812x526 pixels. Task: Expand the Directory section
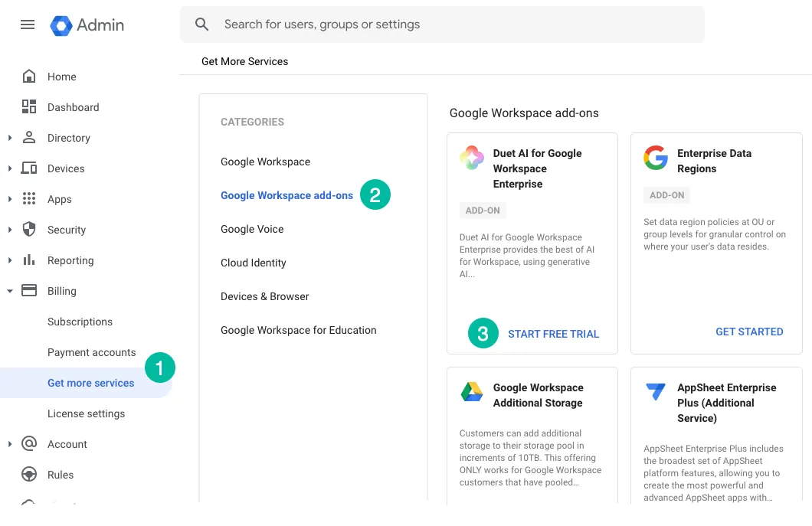tap(8, 138)
